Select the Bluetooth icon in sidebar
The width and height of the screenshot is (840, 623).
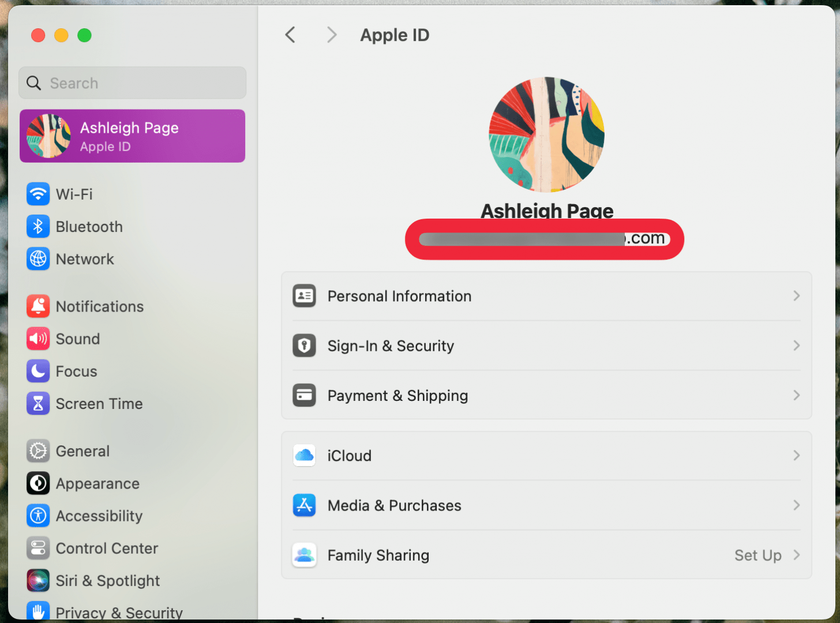click(x=38, y=227)
